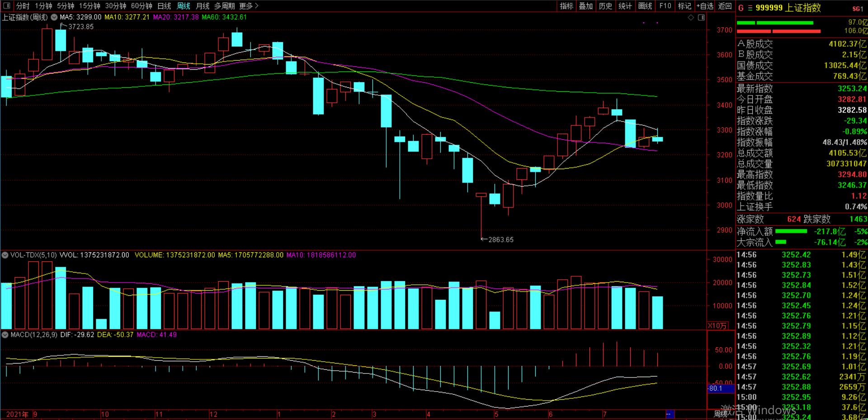Click the 总成交额 row
Viewport: 868px width, 420px height.
click(x=802, y=153)
